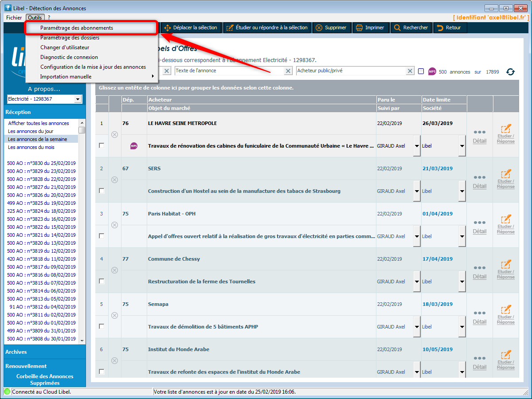Open Suivi par dropdown in Le Havre row
This screenshot has height=399, width=532.
click(x=417, y=146)
